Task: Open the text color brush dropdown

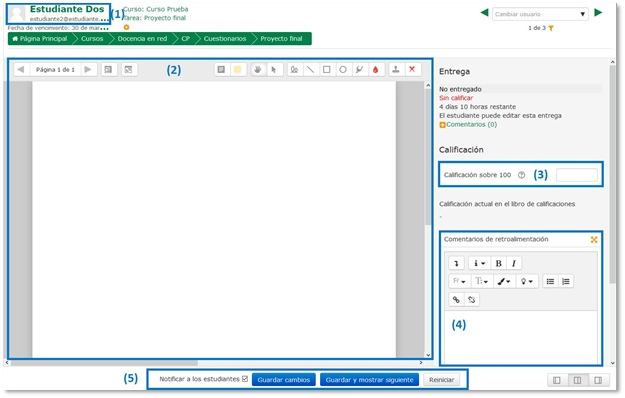Action: pos(504,281)
